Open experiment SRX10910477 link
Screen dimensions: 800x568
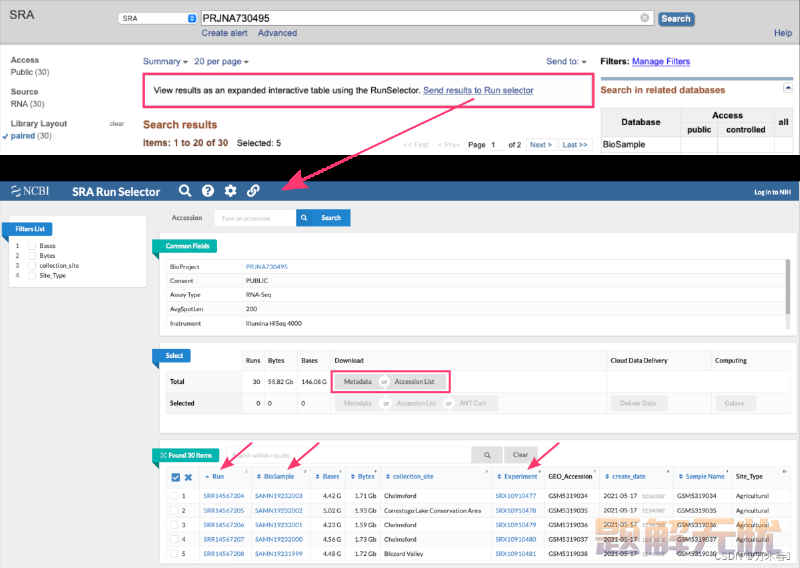click(516, 496)
